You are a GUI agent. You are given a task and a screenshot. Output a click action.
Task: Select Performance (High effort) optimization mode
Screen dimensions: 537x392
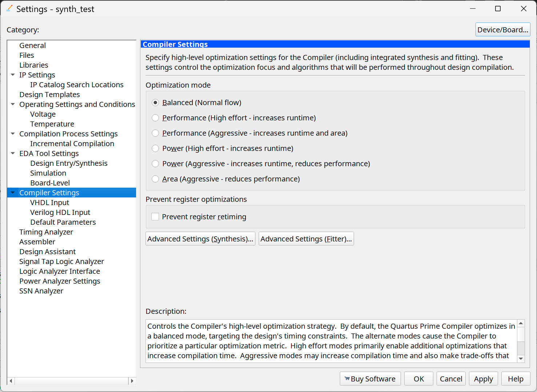(x=155, y=117)
